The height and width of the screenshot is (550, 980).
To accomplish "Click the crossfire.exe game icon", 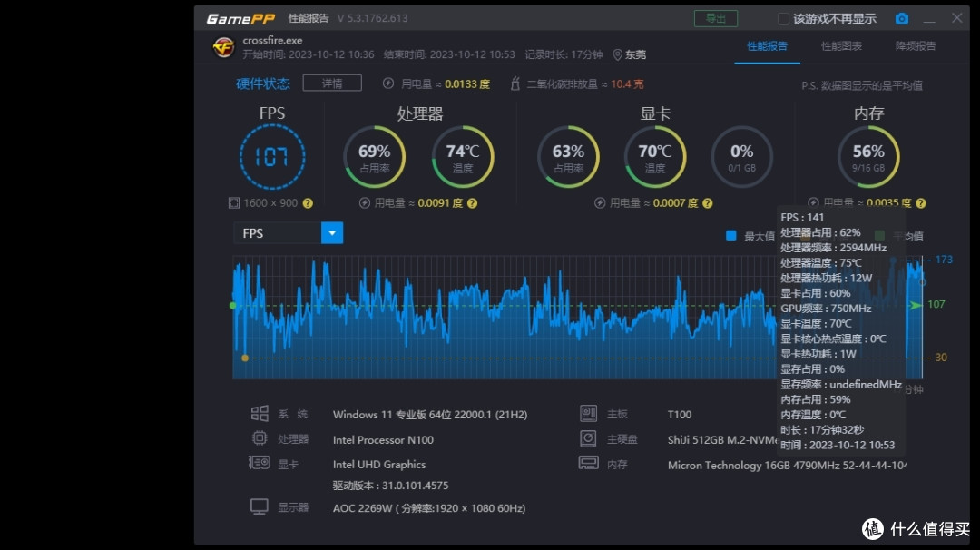I will (223, 47).
